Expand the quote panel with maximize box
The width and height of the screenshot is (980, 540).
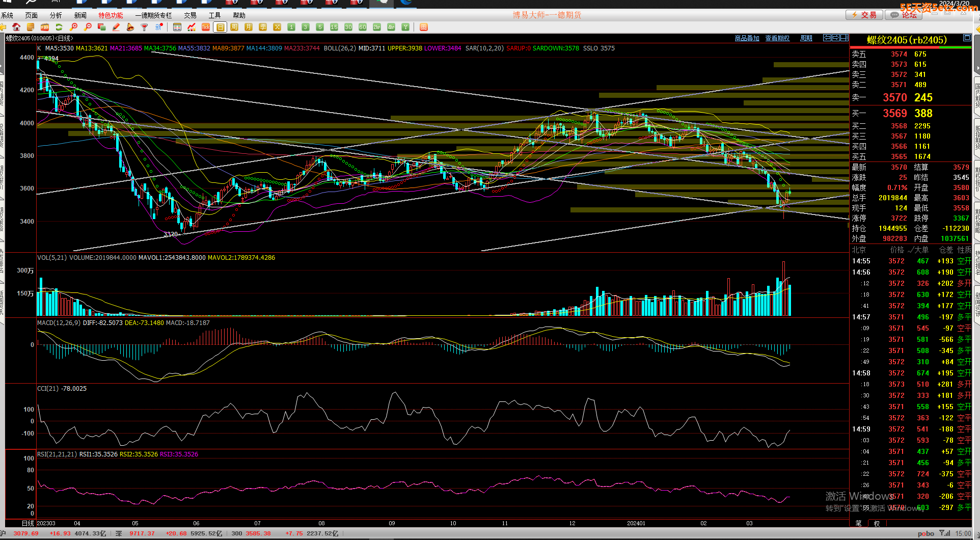coord(967,38)
